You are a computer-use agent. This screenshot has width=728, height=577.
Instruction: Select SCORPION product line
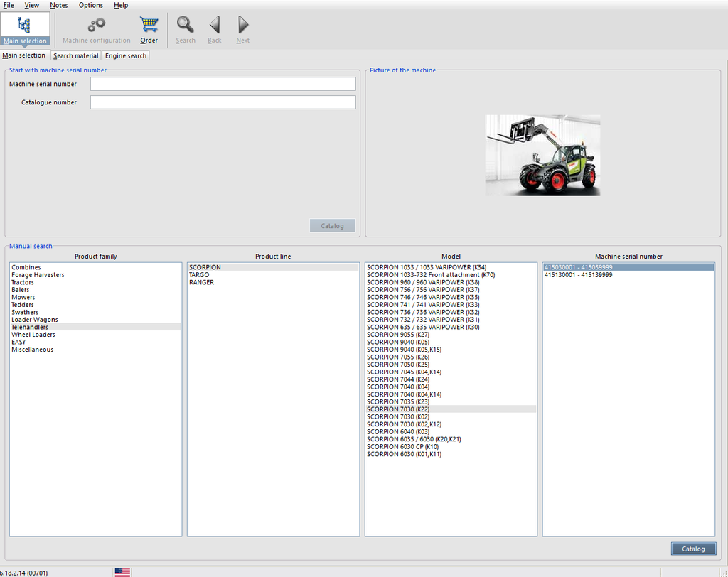click(x=273, y=267)
